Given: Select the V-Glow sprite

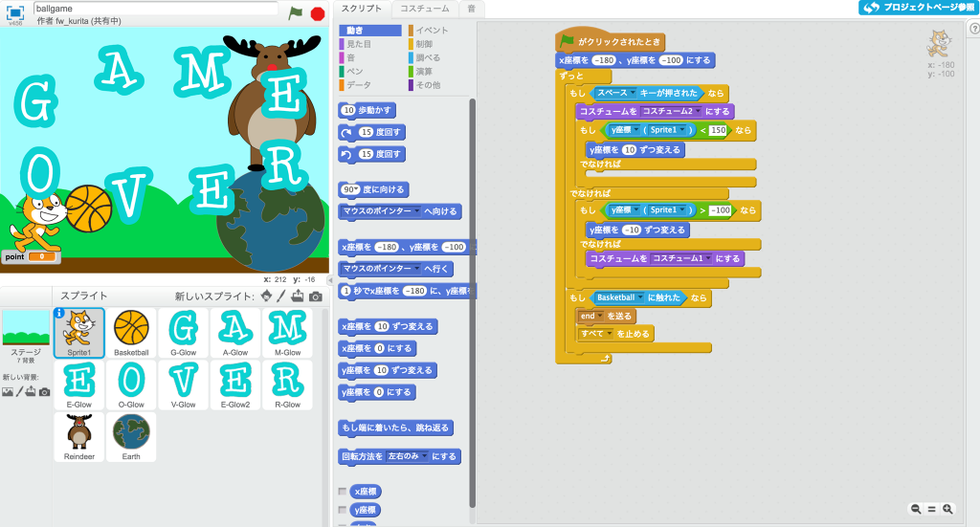Looking at the screenshot, I should click(183, 384).
